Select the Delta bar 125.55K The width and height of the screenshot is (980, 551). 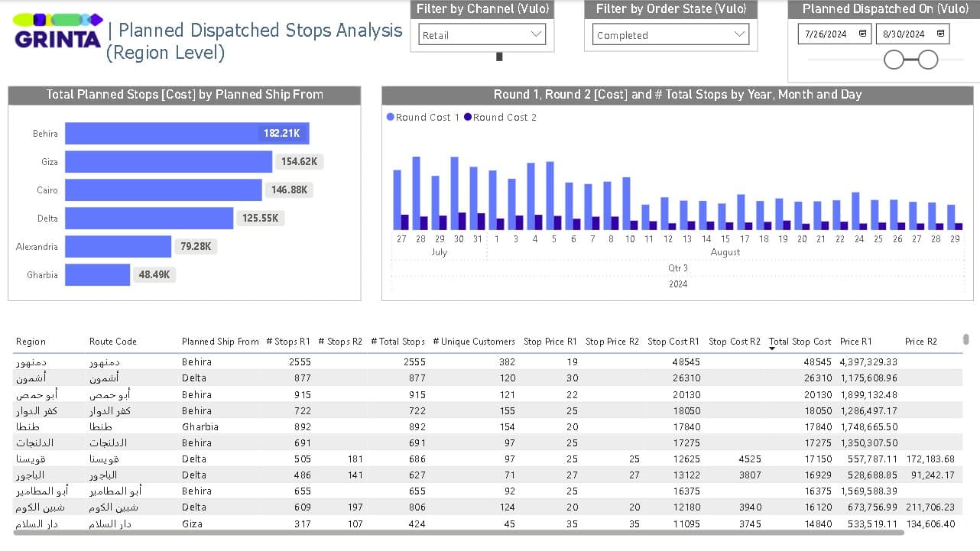(149, 218)
